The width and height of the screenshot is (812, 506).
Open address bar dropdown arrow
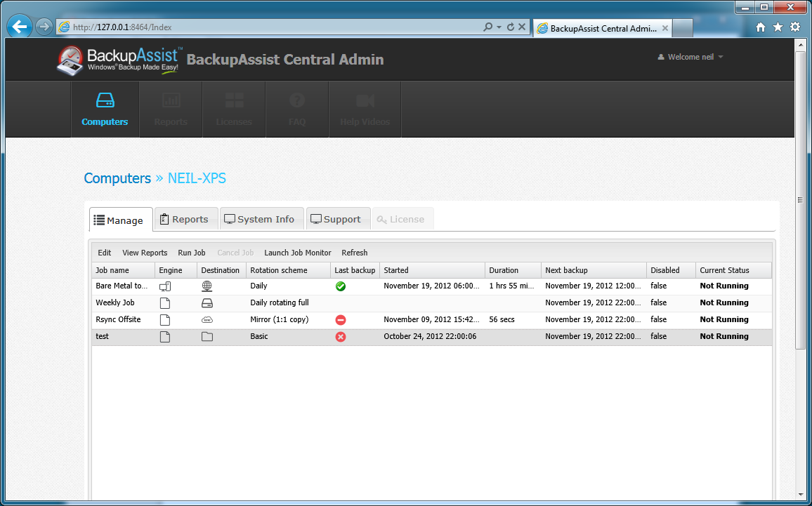coord(499,27)
